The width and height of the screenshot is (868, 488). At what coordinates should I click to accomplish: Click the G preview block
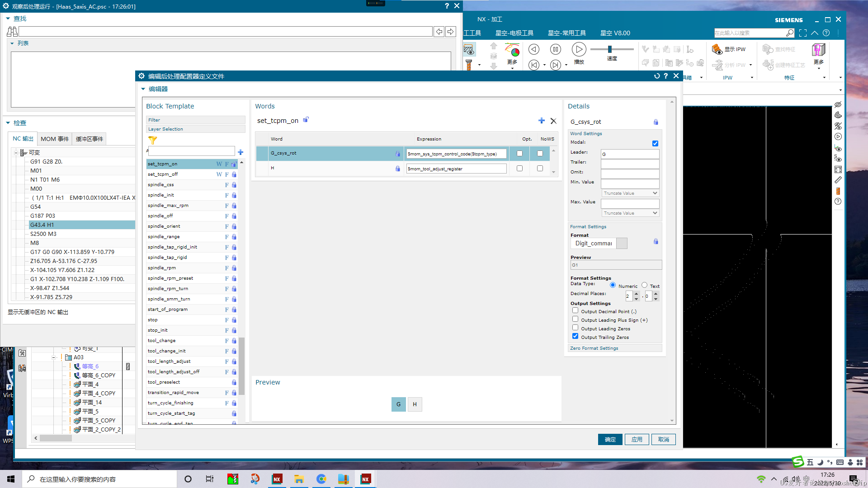398,404
